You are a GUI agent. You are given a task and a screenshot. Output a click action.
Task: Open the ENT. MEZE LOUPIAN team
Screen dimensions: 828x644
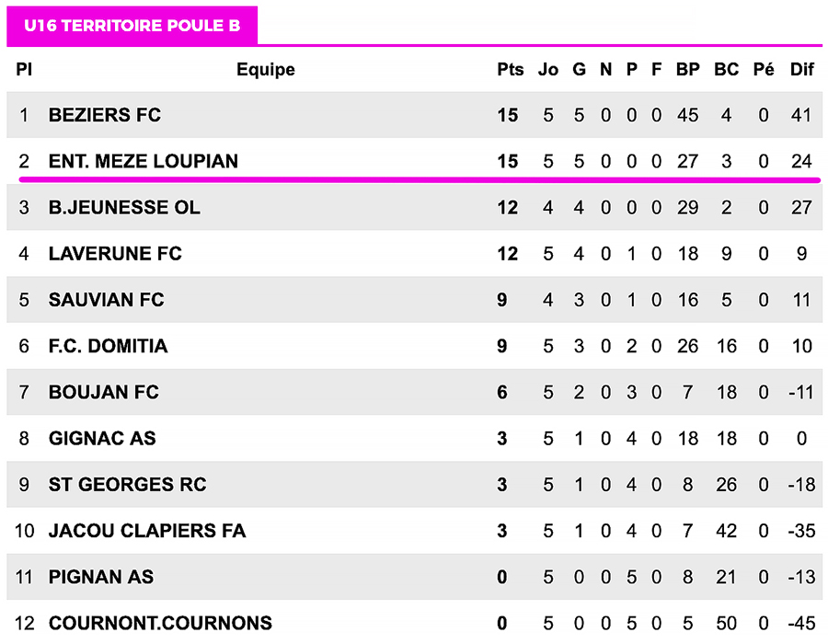pyautogui.click(x=144, y=161)
